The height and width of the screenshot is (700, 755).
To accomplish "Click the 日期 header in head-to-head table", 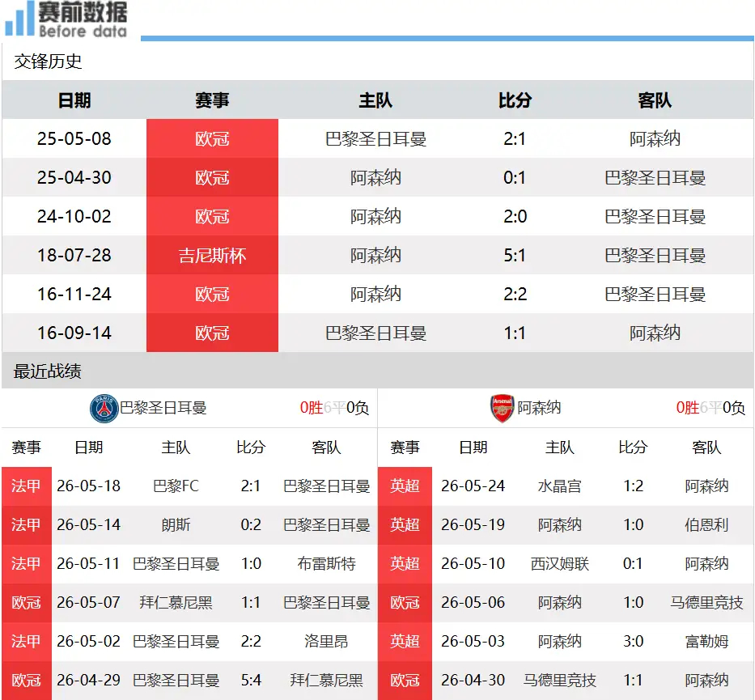I will coord(74,100).
